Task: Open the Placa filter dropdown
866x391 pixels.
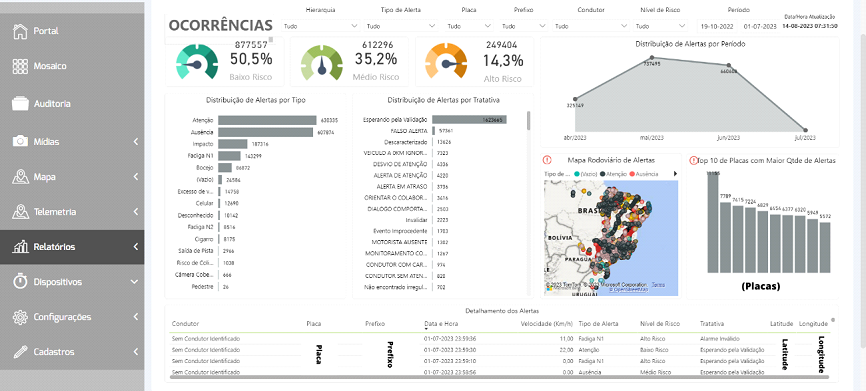Action: pyautogui.click(x=469, y=26)
